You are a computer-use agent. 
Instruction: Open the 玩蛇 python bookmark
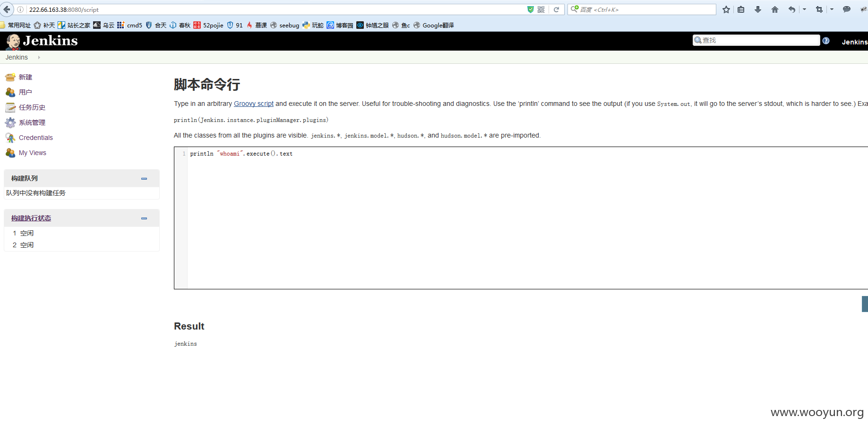[313, 25]
